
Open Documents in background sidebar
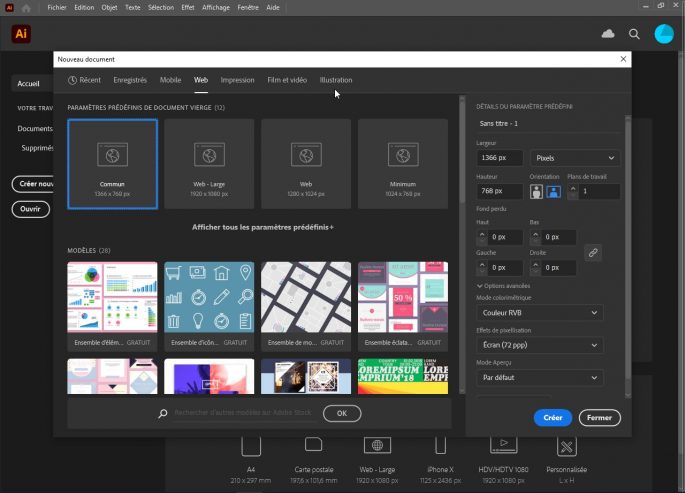[x=35, y=128]
